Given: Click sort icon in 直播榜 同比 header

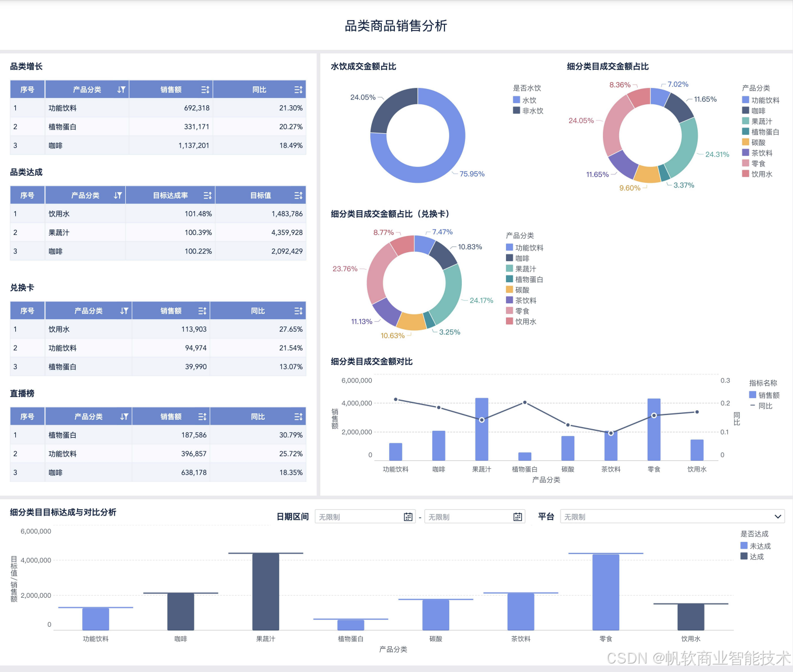Looking at the screenshot, I should (x=299, y=417).
